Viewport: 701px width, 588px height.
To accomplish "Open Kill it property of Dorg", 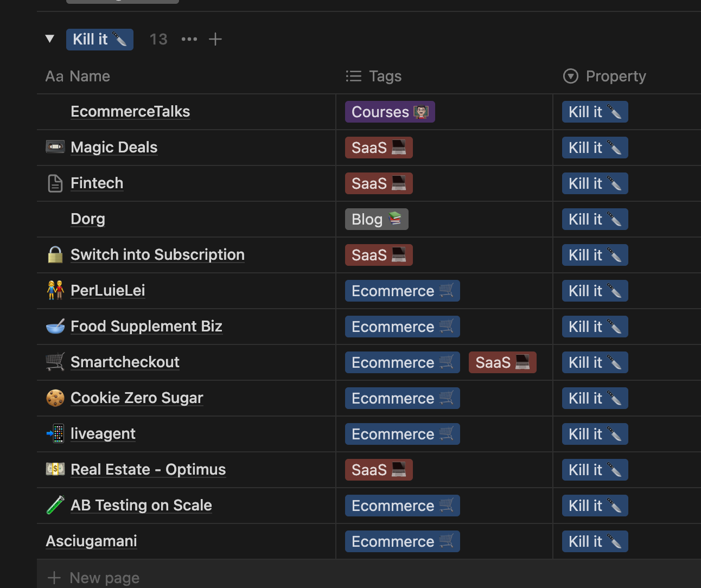I will pos(595,219).
